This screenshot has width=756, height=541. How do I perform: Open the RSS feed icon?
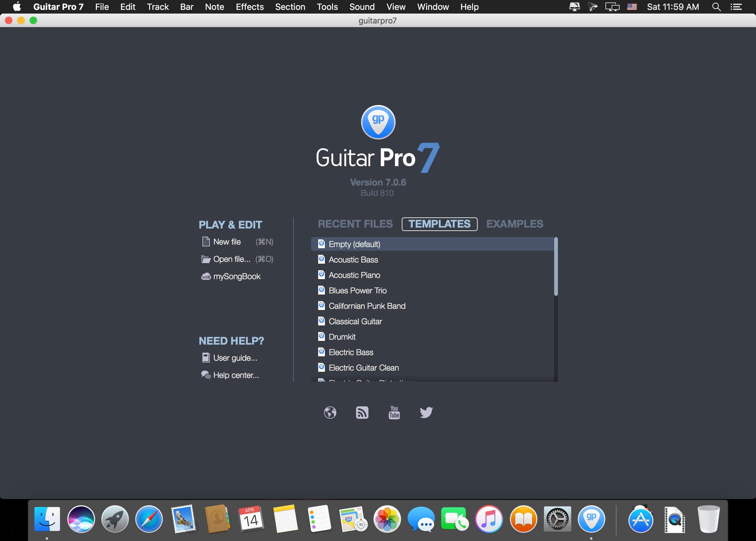[362, 413]
